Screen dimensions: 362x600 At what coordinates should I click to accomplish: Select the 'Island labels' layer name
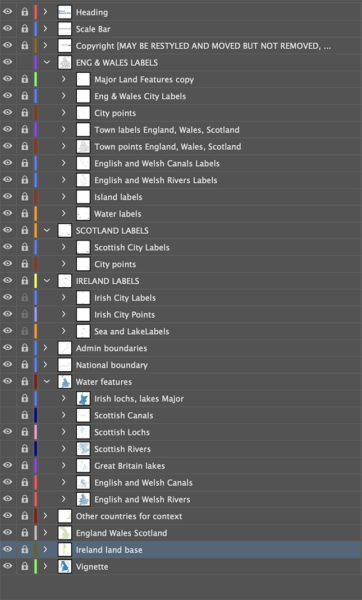pyautogui.click(x=118, y=197)
